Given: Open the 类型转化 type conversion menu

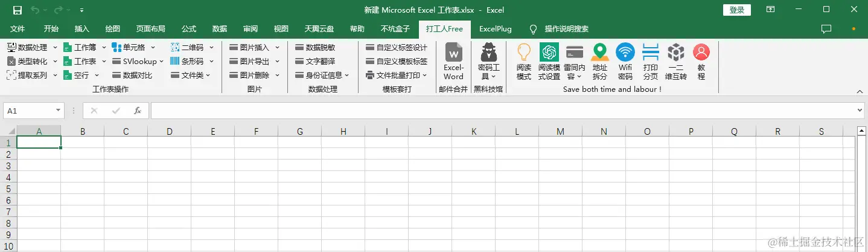Looking at the screenshot, I should point(33,61).
